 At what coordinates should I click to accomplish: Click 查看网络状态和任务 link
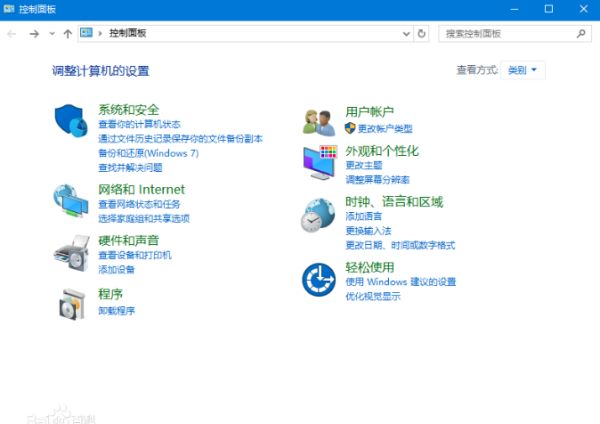139,204
